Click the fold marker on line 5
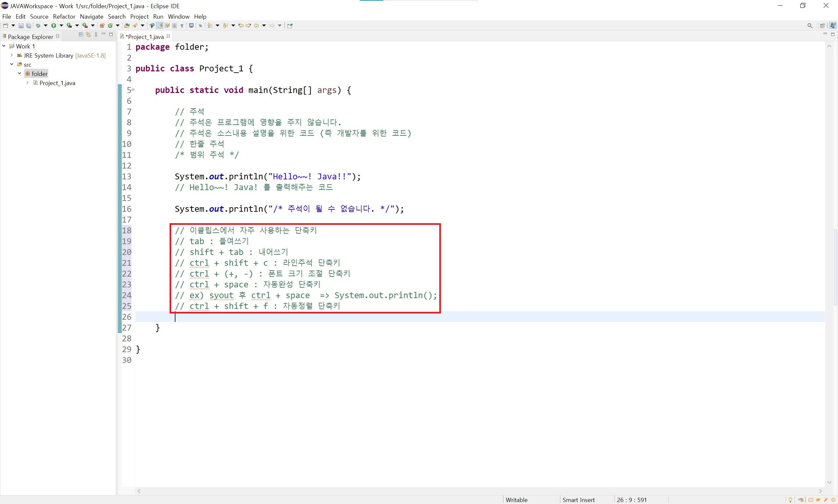The width and height of the screenshot is (838, 504). click(133, 90)
